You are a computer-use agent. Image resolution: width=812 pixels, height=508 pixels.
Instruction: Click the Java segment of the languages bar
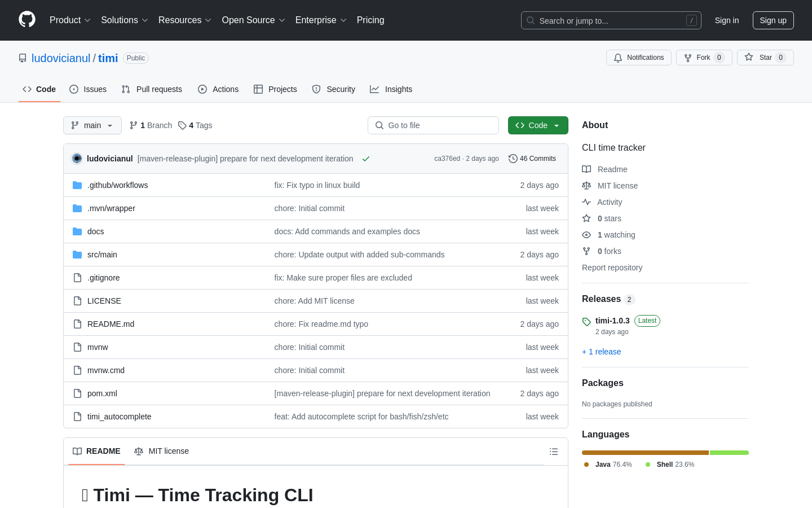click(645, 453)
